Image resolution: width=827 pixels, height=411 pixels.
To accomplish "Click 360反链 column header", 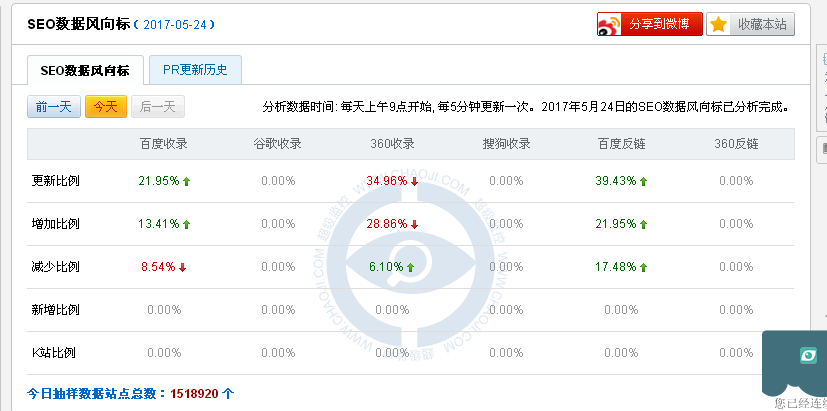I will click(x=736, y=144).
